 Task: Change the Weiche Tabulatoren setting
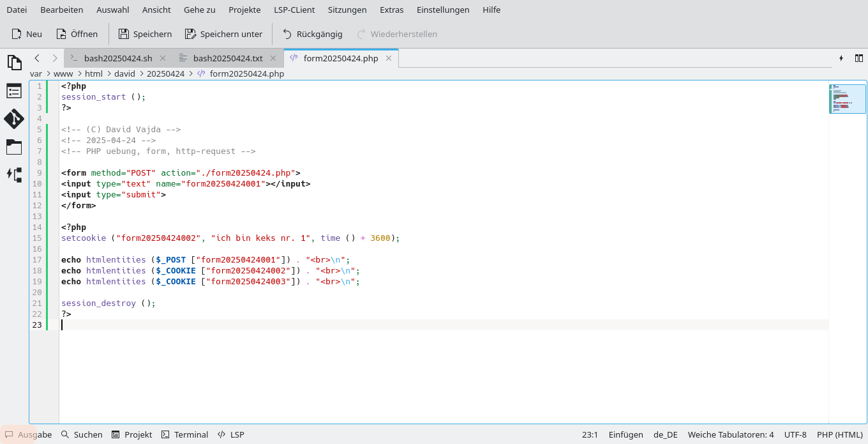[x=730, y=434]
